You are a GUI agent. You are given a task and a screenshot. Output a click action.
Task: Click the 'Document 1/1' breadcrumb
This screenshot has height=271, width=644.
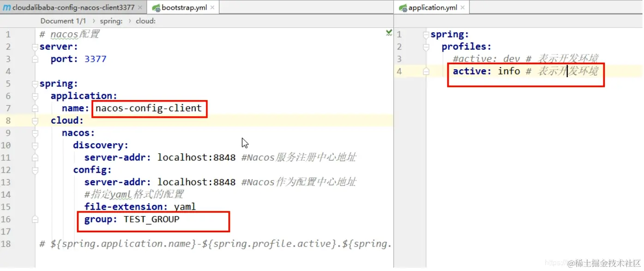point(63,21)
